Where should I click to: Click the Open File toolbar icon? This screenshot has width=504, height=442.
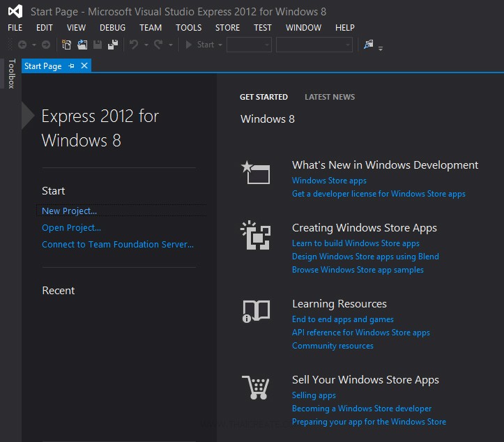(x=82, y=45)
